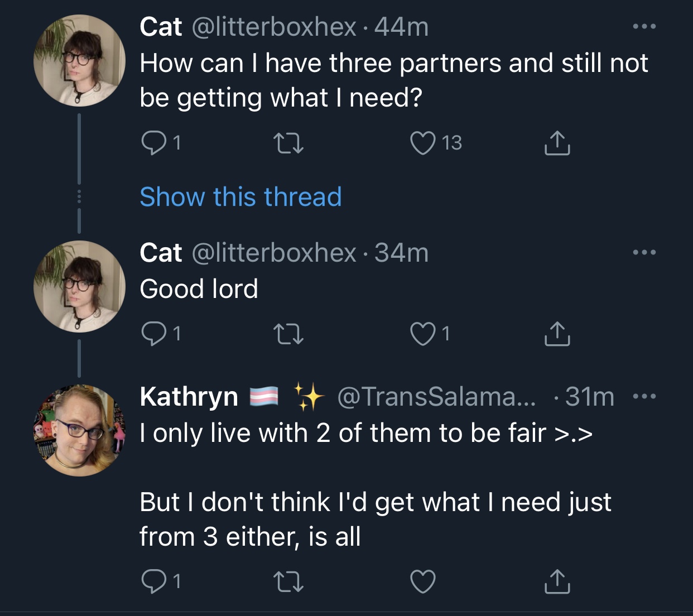Open @litterboxhex handle on Good lord tweet
Viewport: 693px width, 616px height.
pyautogui.click(x=274, y=253)
